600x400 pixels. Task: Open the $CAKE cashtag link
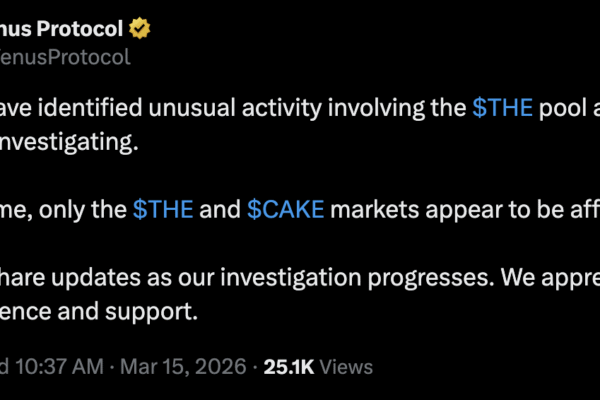tap(285, 209)
